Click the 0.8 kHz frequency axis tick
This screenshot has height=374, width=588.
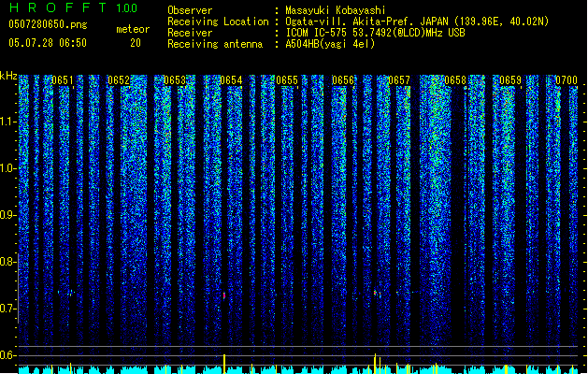click(x=8, y=262)
